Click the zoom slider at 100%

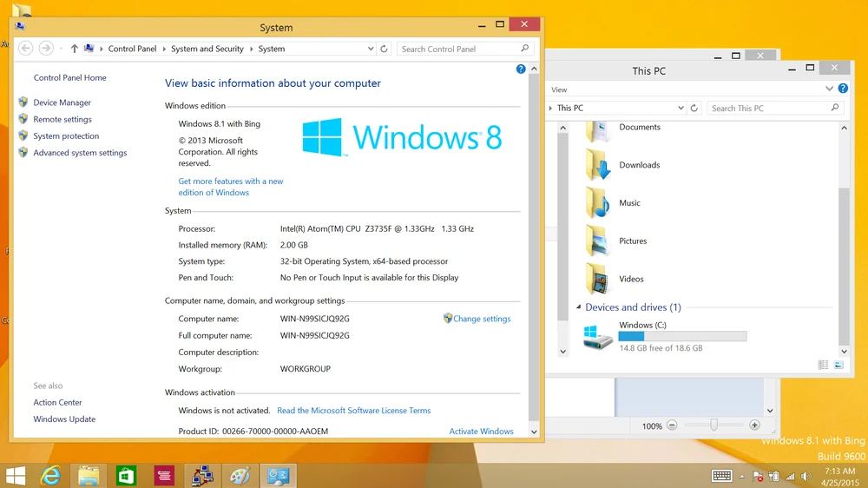pos(713,425)
